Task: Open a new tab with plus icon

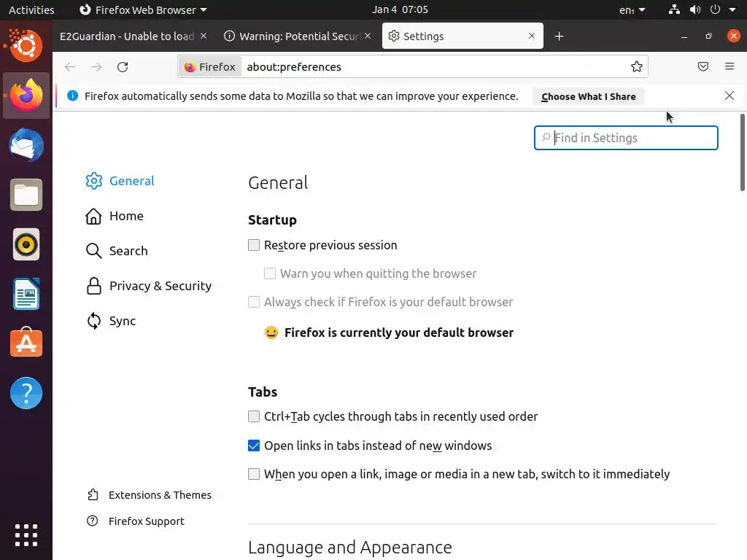Action: pyautogui.click(x=559, y=36)
